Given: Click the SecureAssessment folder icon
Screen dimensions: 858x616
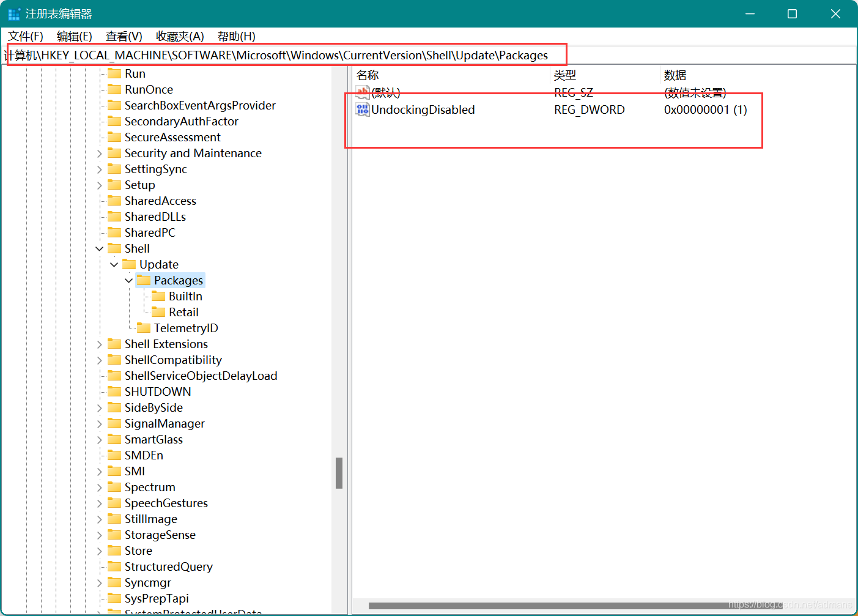Looking at the screenshot, I should click(114, 137).
